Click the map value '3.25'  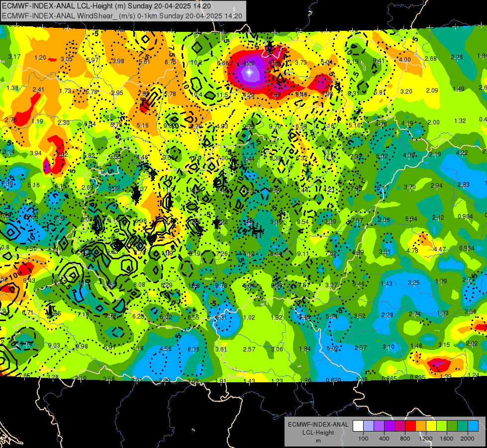414,283
